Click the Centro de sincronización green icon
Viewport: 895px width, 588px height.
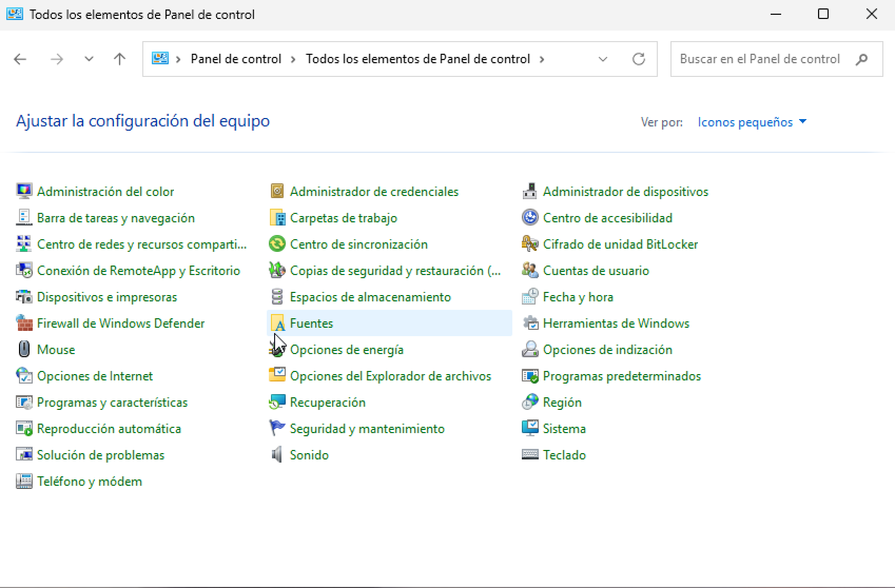(x=277, y=244)
